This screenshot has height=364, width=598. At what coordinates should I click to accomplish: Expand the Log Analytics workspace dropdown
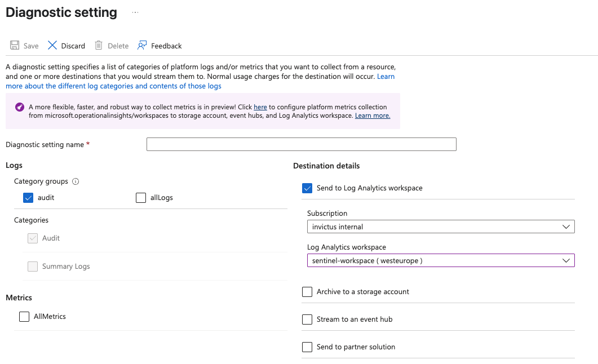click(441, 261)
